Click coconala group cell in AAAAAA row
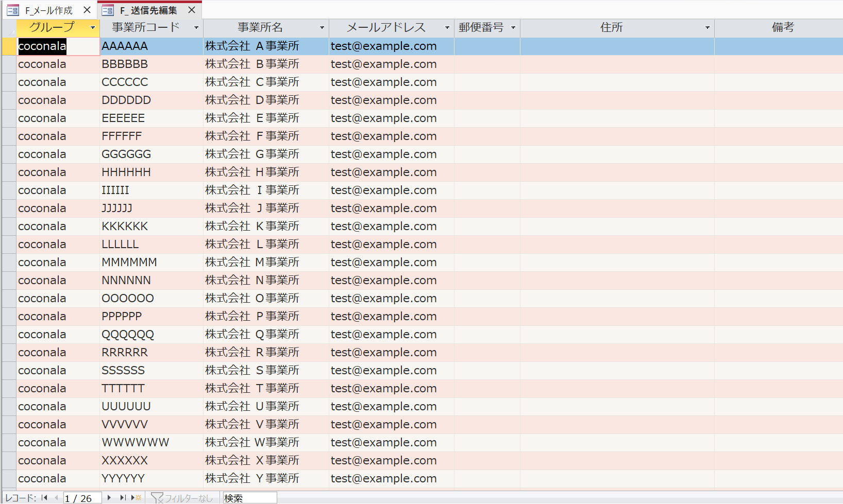The image size is (843, 504). point(58,46)
